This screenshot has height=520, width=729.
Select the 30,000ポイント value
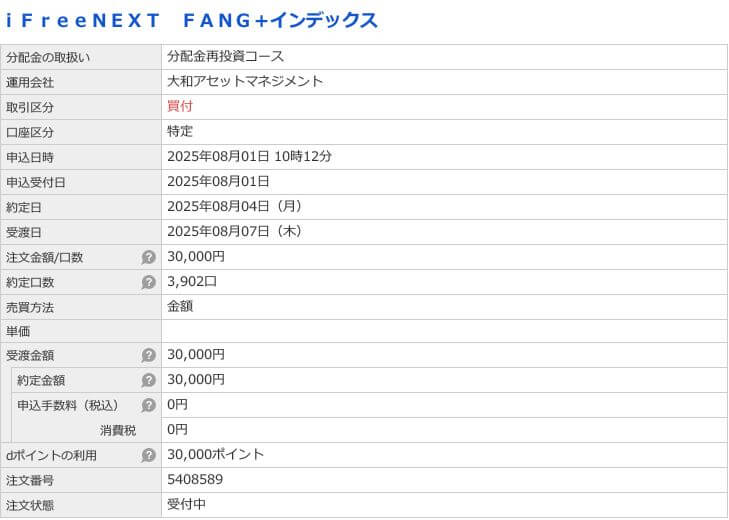(x=216, y=454)
